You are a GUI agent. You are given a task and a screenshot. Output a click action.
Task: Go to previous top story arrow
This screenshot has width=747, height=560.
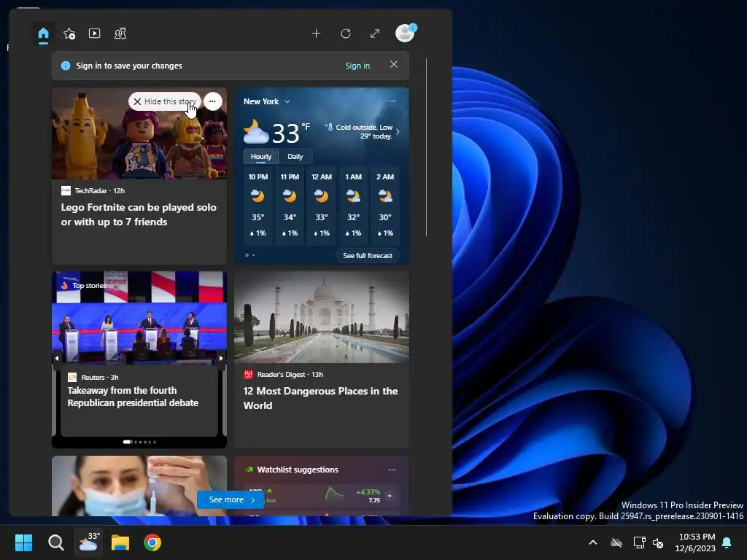(57, 358)
